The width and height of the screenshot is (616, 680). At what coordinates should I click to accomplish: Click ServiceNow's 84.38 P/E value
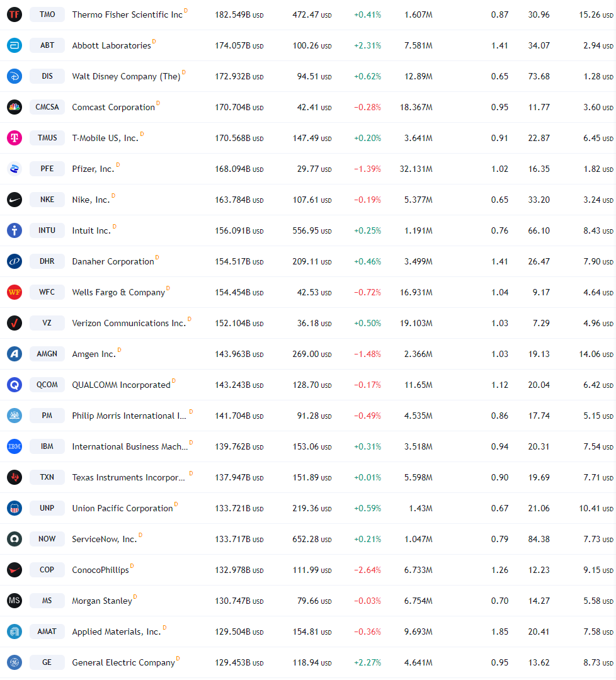click(539, 539)
